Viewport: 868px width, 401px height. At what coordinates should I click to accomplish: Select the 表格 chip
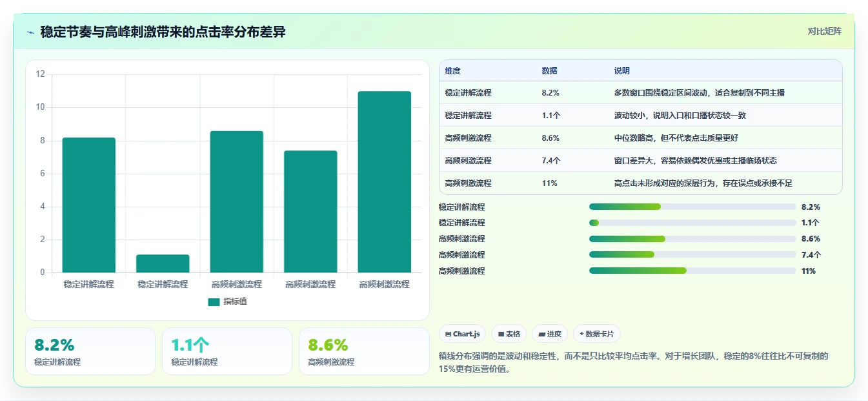click(509, 334)
